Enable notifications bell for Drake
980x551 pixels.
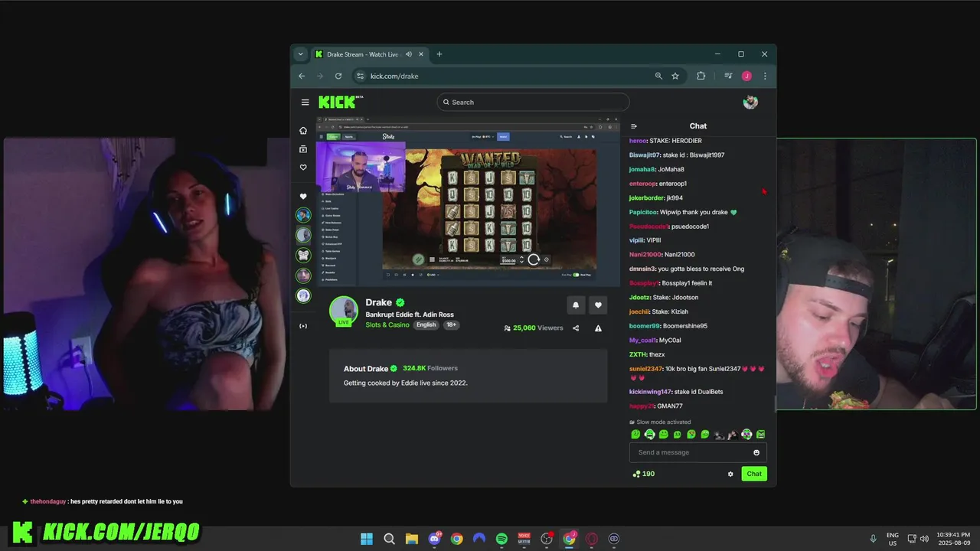(x=576, y=305)
